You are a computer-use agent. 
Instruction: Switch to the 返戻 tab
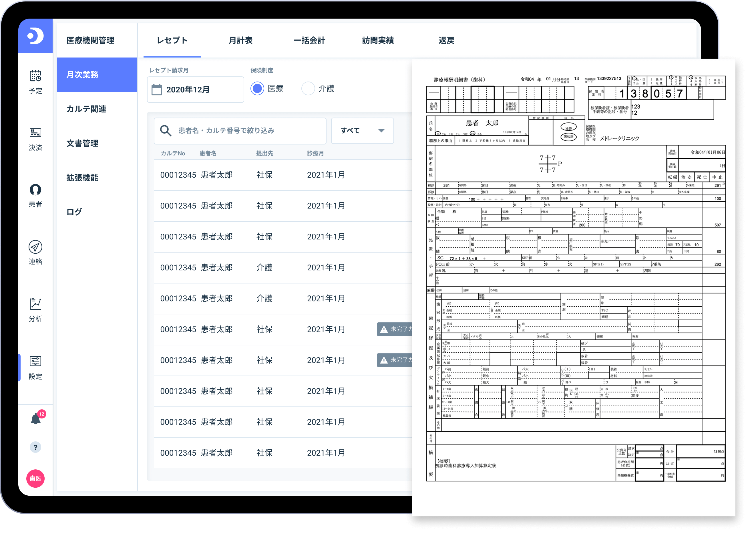click(x=446, y=40)
